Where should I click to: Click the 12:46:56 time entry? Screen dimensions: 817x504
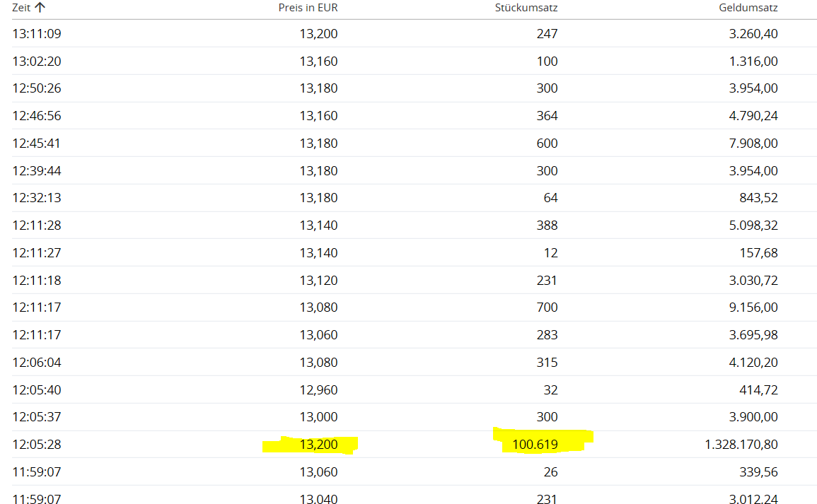(37, 116)
